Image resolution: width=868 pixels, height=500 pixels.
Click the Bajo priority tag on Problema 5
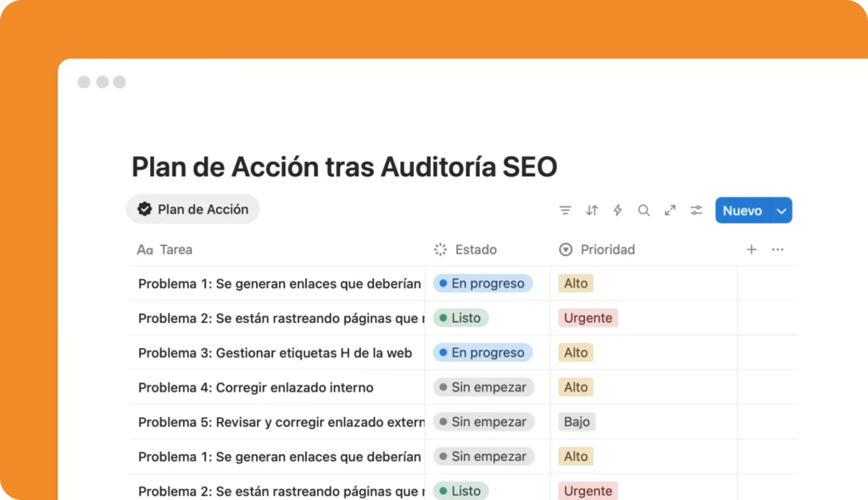point(576,422)
